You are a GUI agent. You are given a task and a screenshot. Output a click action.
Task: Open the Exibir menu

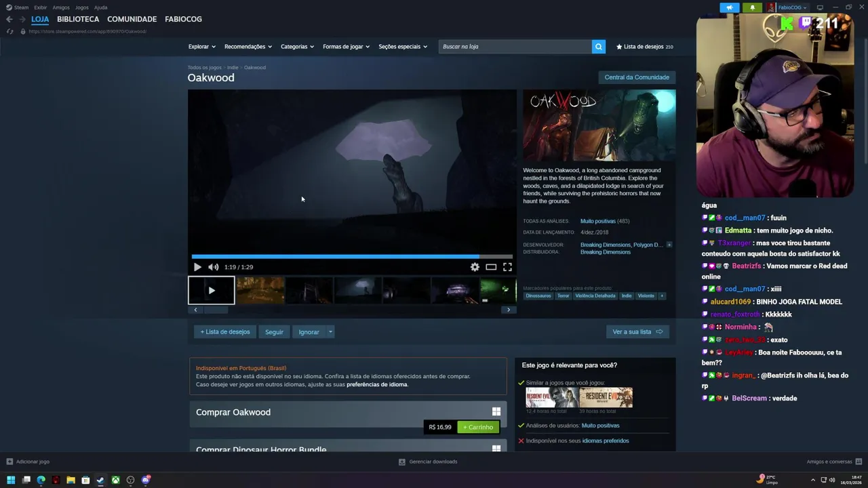coord(41,7)
